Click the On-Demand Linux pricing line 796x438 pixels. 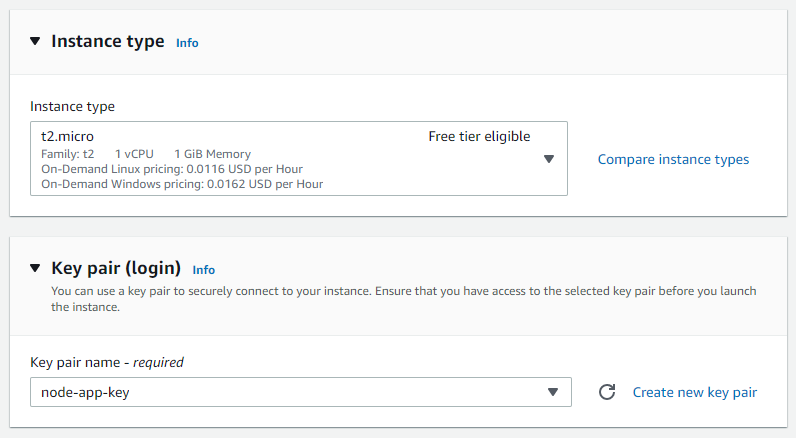171,169
